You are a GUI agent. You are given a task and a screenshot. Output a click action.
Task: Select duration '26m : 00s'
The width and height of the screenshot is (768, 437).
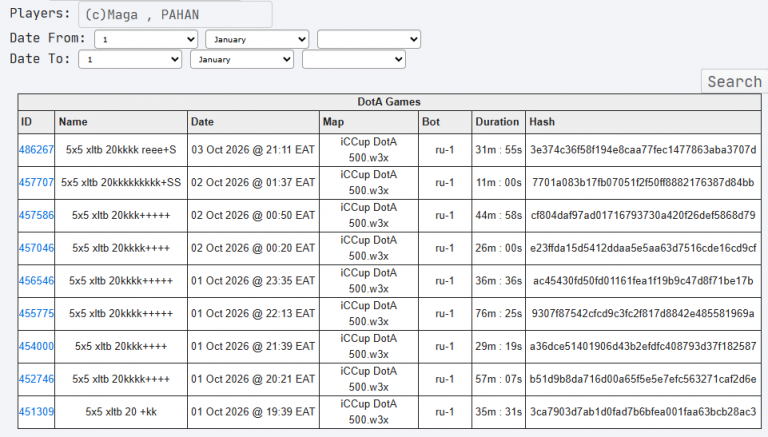[x=499, y=248]
